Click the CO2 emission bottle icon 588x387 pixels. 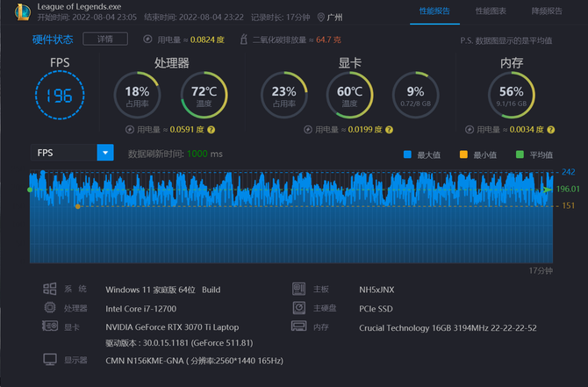point(243,39)
